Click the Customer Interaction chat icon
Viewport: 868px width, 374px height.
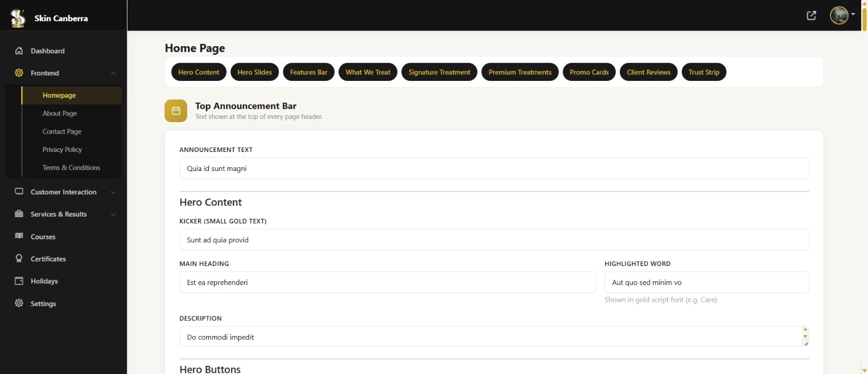[19, 192]
